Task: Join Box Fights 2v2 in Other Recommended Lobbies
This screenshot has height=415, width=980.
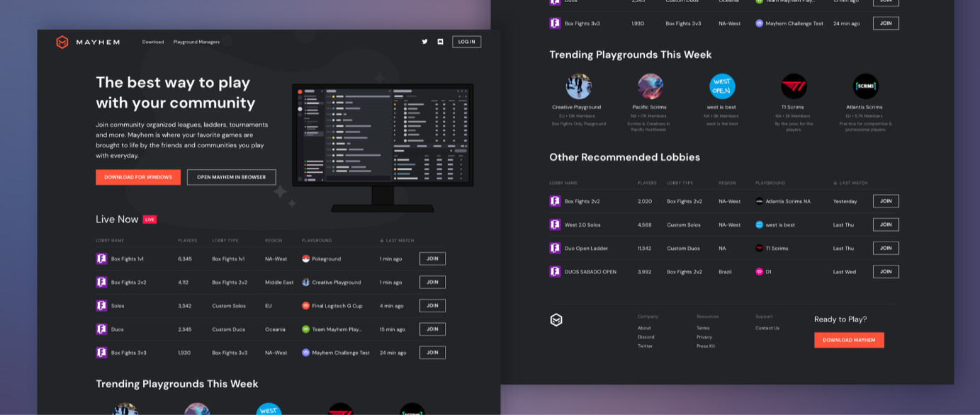Action: tap(886, 201)
